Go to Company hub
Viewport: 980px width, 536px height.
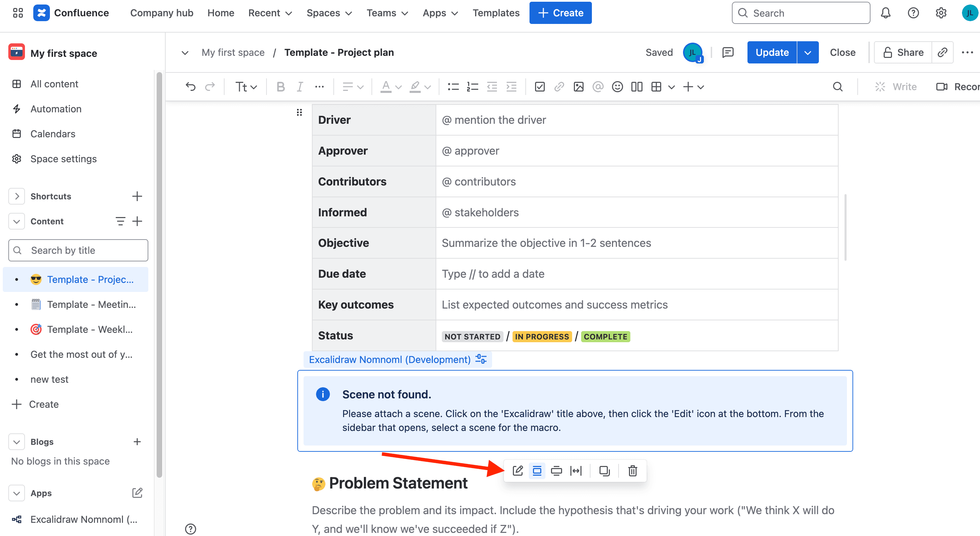pos(162,13)
